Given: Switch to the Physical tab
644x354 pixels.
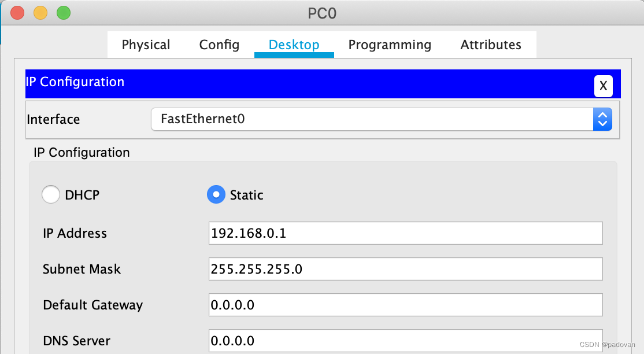Looking at the screenshot, I should [146, 45].
